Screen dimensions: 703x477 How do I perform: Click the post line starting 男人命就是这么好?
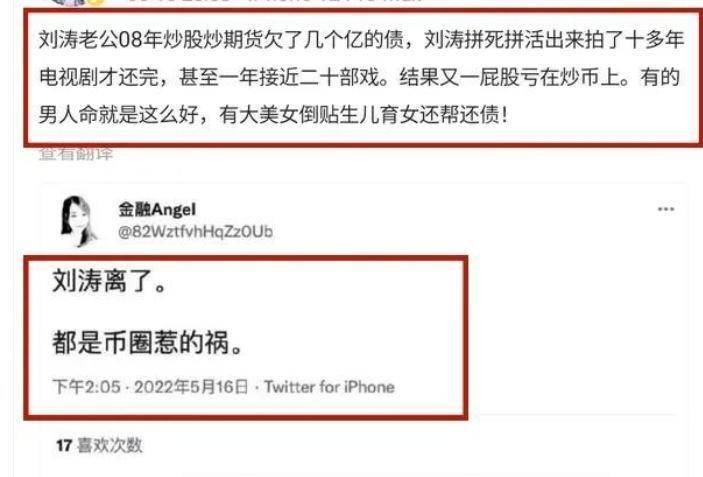pos(273,115)
